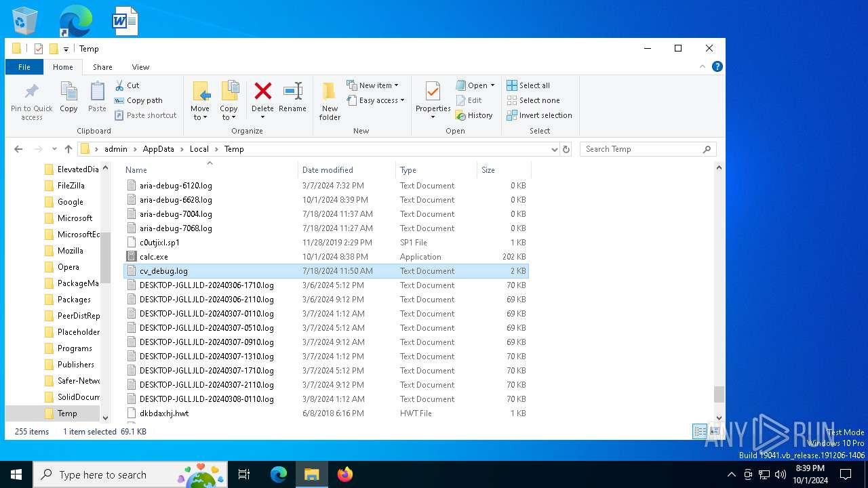
Task: Sort by Name column header
Action: pyautogui.click(x=210, y=170)
